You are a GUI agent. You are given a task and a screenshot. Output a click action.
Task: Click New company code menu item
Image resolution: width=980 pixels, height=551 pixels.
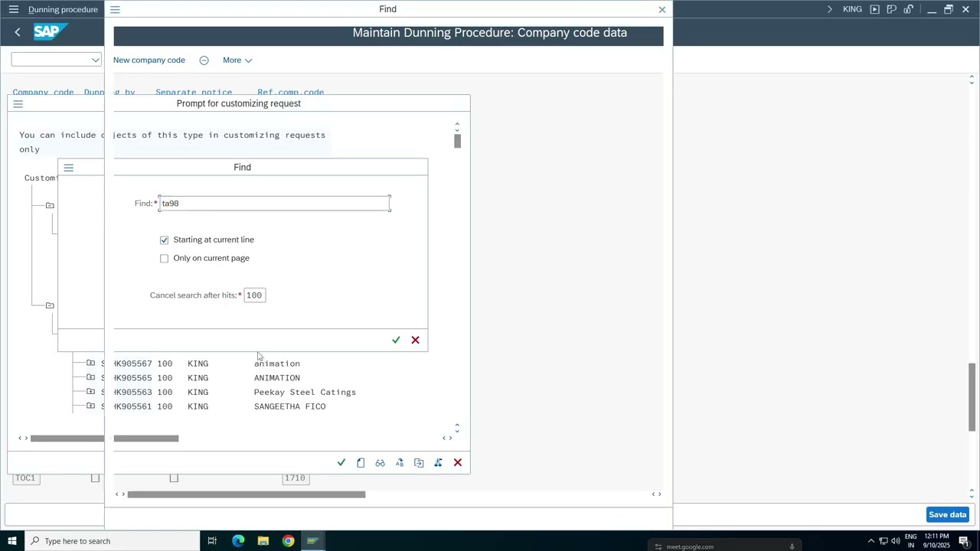click(149, 60)
